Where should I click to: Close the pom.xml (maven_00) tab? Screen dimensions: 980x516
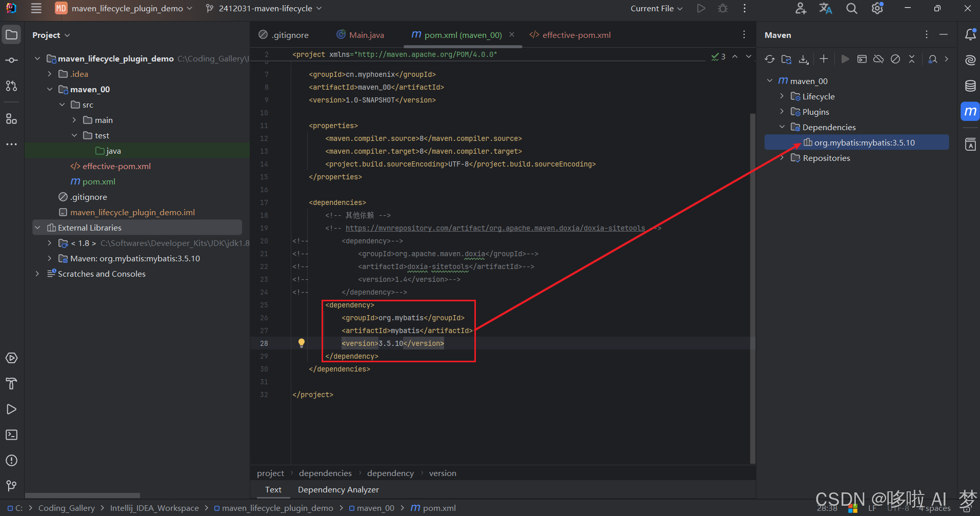click(512, 34)
